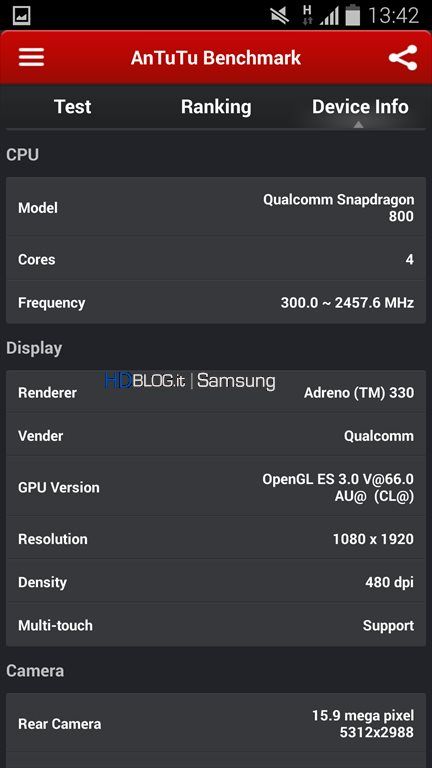Tap the share icon in header
The height and width of the screenshot is (768, 432).
[403, 58]
